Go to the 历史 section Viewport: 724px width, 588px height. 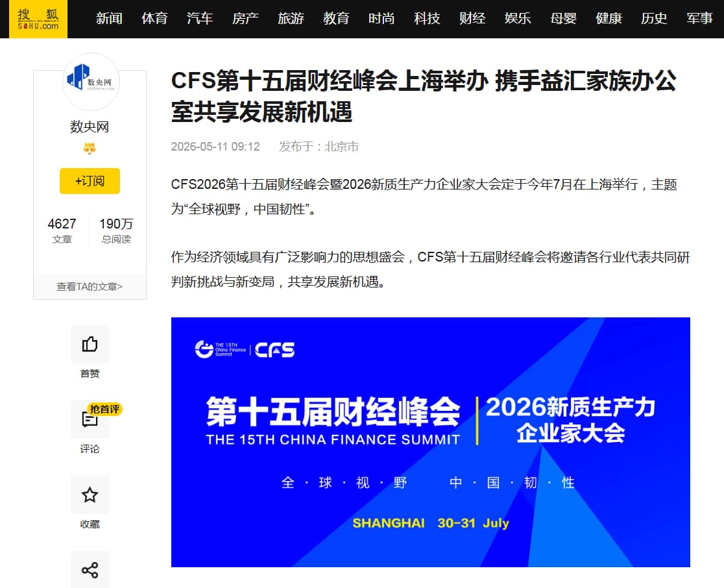(x=654, y=18)
